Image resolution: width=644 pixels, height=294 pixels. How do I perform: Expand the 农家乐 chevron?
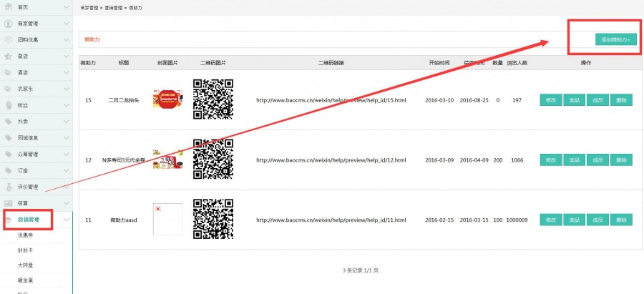click(67, 89)
